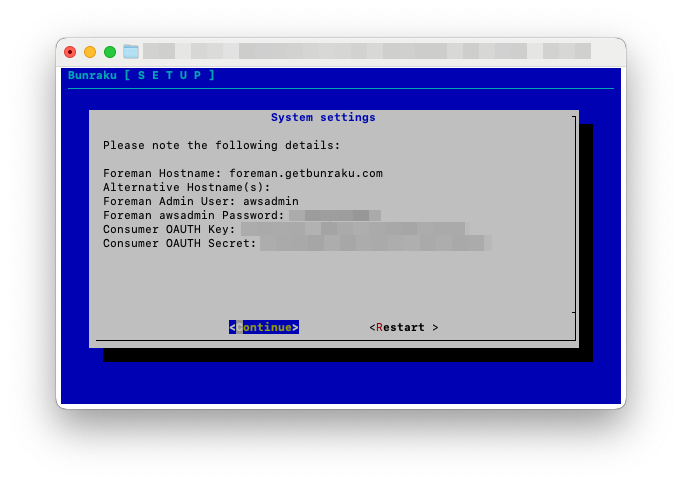
Task: Click the Foreman Hostname label
Action: click(162, 173)
